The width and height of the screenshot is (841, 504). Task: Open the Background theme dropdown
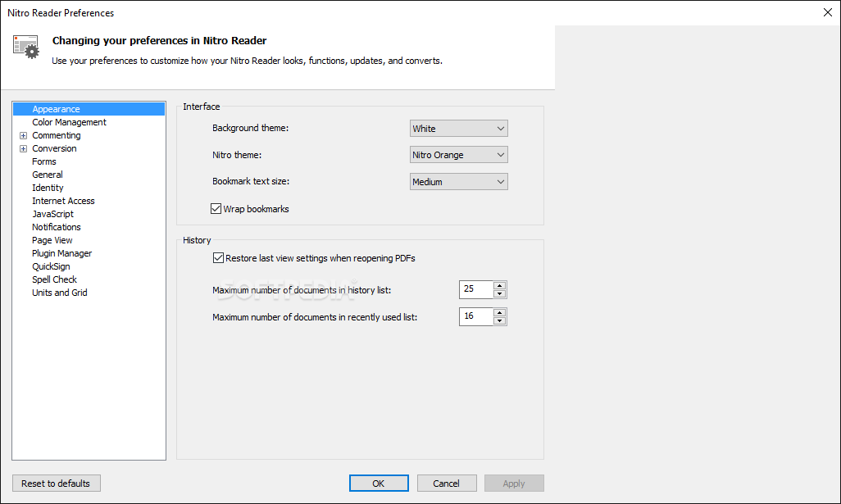click(458, 129)
